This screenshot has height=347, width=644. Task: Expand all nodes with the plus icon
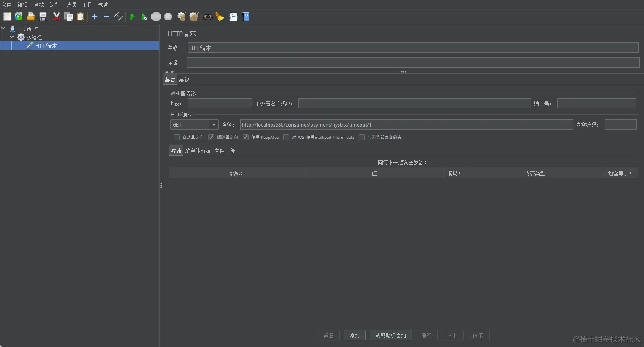tap(95, 17)
